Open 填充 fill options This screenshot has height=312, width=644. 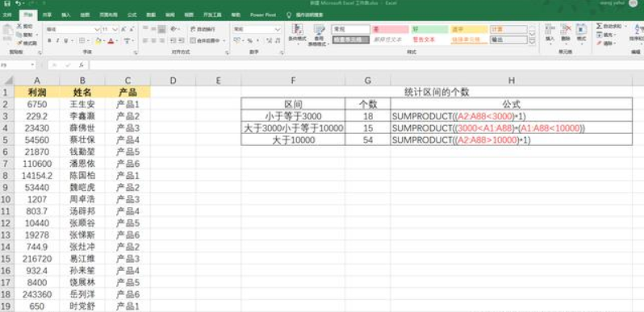pos(606,35)
